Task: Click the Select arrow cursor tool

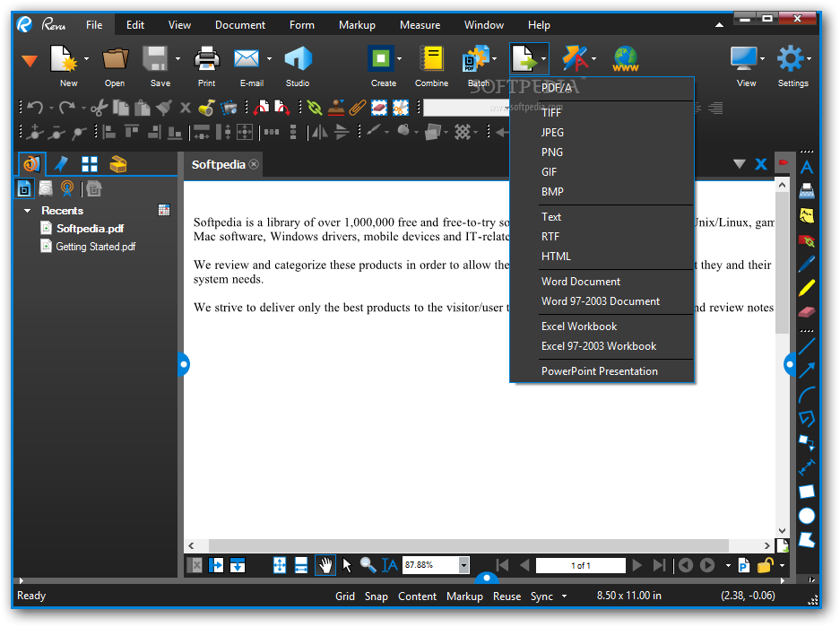Action: click(x=347, y=565)
